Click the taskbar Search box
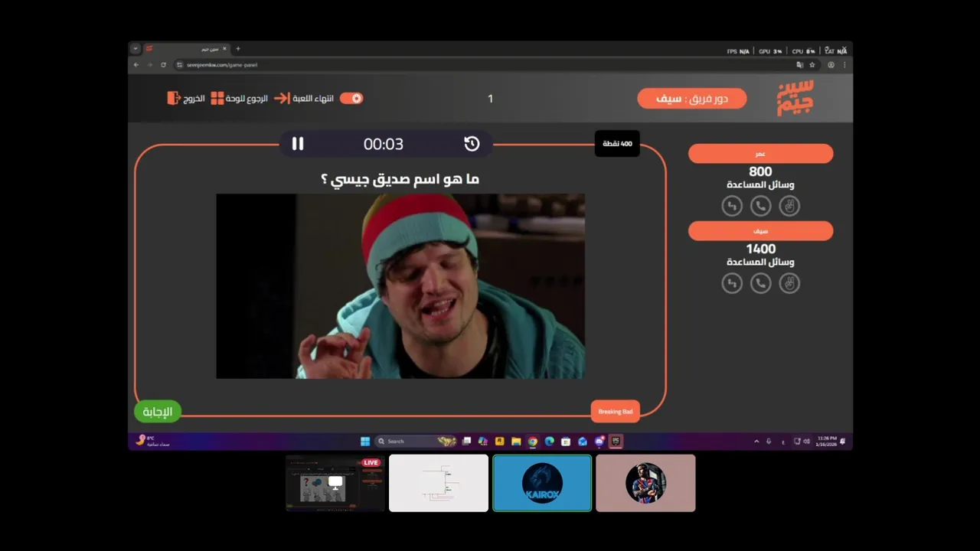The image size is (980, 551). click(416, 442)
